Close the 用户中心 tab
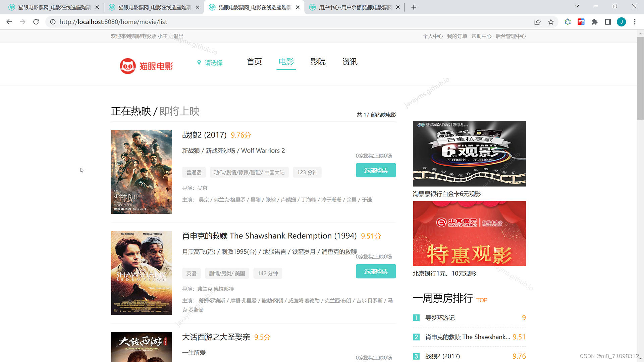 click(x=398, y=7)
